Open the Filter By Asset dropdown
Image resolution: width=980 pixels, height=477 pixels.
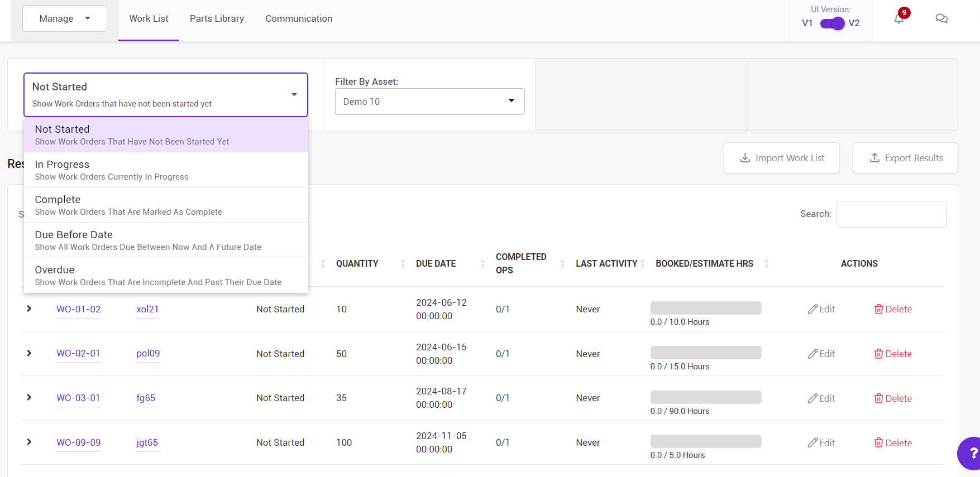[x=430, y=102]
